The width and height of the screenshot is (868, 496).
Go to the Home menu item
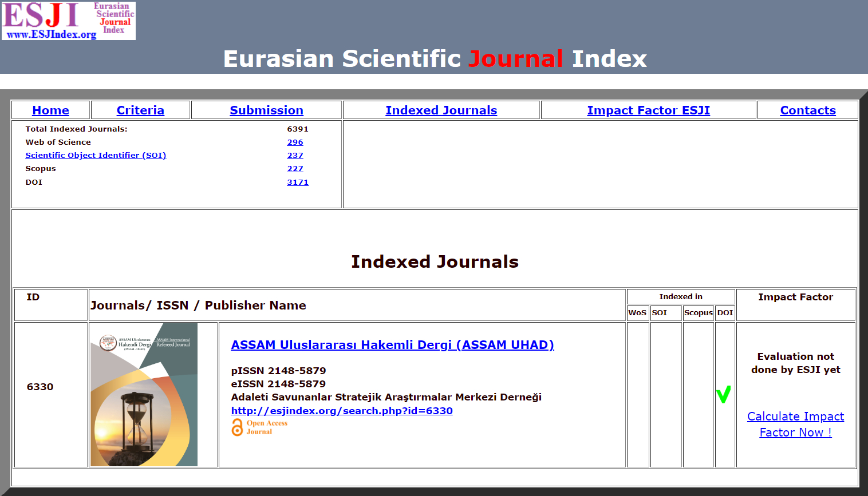(50, 110)
